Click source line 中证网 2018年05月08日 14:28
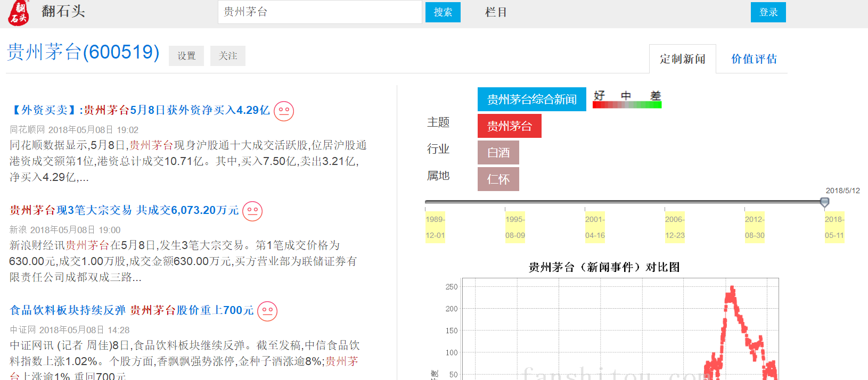 (70, 330)
